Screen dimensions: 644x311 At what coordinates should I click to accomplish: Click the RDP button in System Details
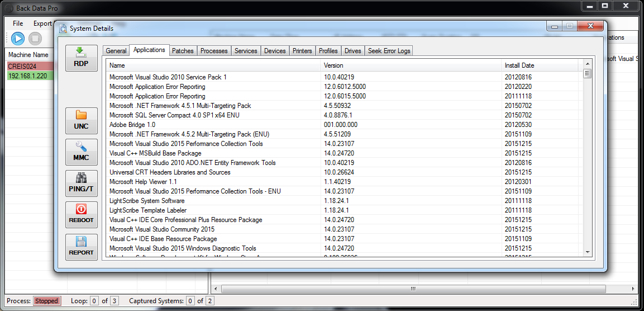[82, 58]
